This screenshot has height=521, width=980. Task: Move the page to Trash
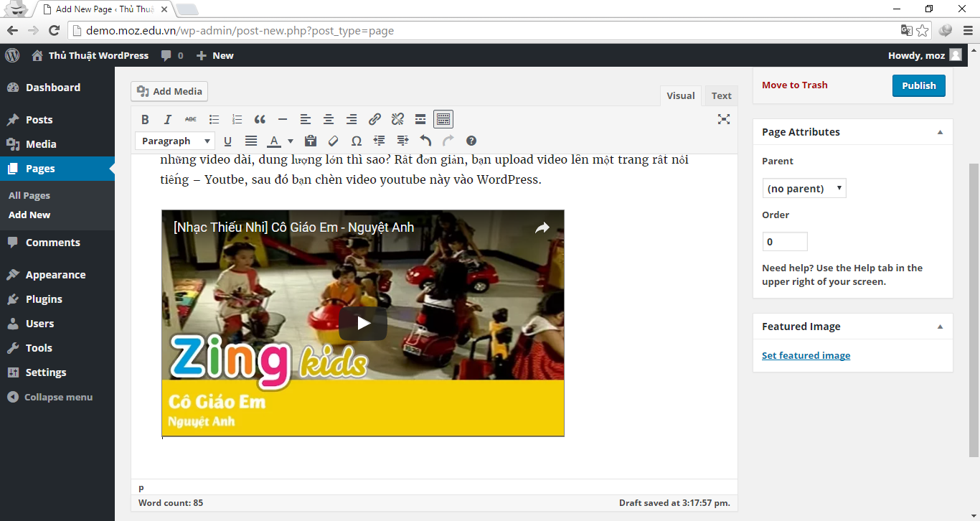pyautogui.click(x=795, y=85)
